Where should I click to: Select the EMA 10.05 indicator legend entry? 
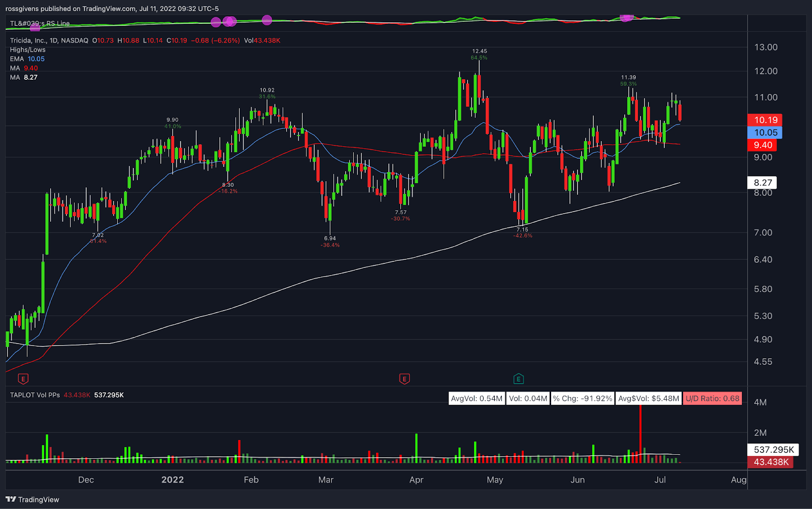(x=27, y=59)
